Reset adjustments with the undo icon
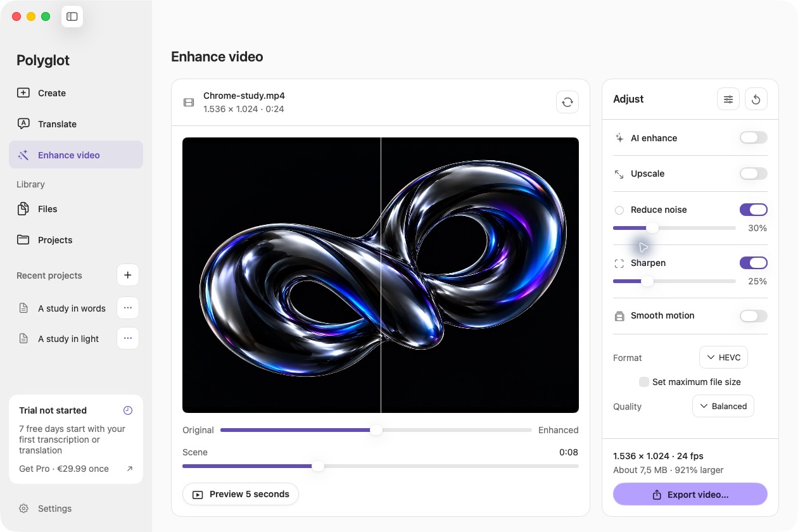 756,99
